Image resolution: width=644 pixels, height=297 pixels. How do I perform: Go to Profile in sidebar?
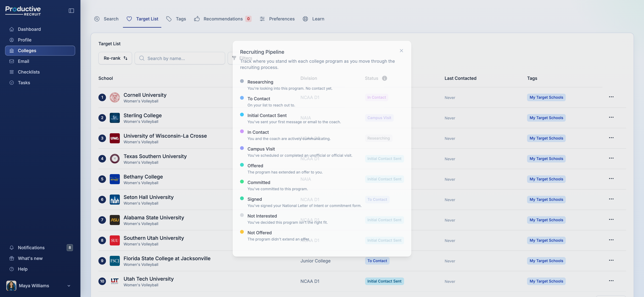pos(40,40)
